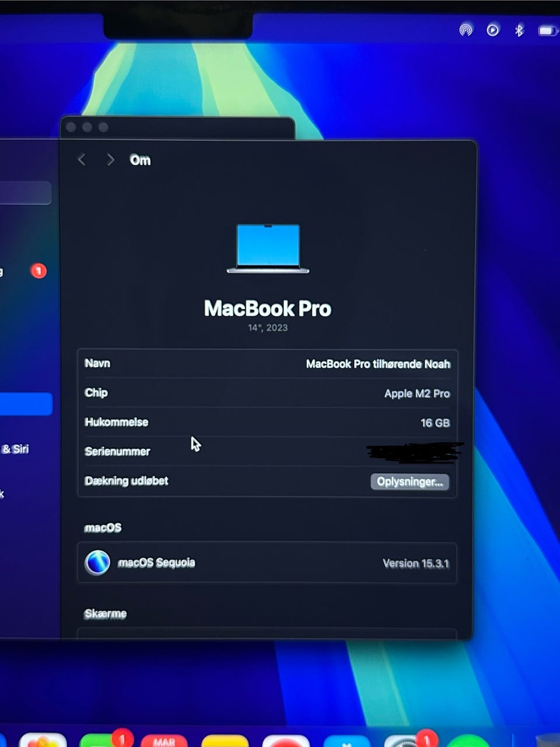
Task: Select the highlighted blue sidebar row
Action: tap(26, 404)
